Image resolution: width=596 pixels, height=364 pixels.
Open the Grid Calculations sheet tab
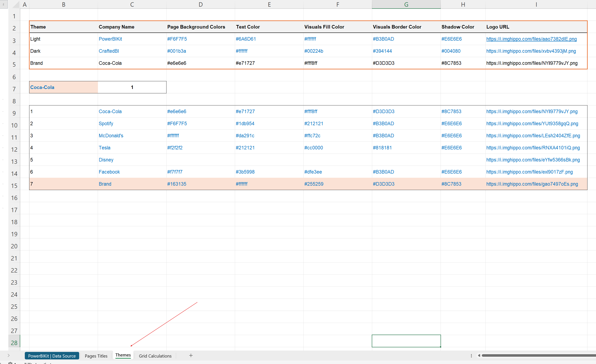155,356
